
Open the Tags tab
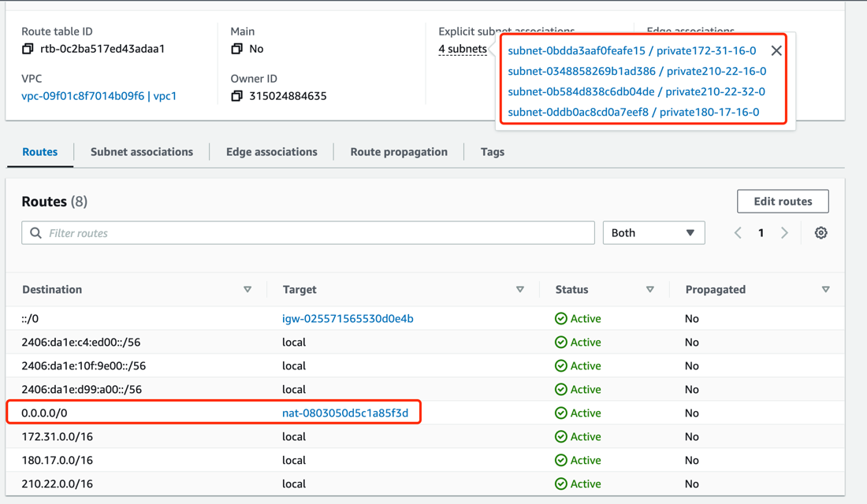click(x=492, y=151)
